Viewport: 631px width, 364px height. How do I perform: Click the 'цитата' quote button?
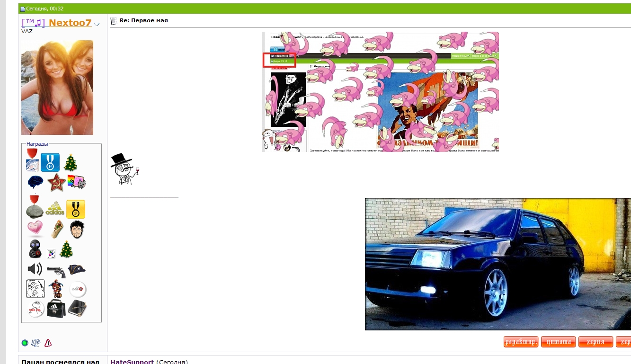point(559,342)
